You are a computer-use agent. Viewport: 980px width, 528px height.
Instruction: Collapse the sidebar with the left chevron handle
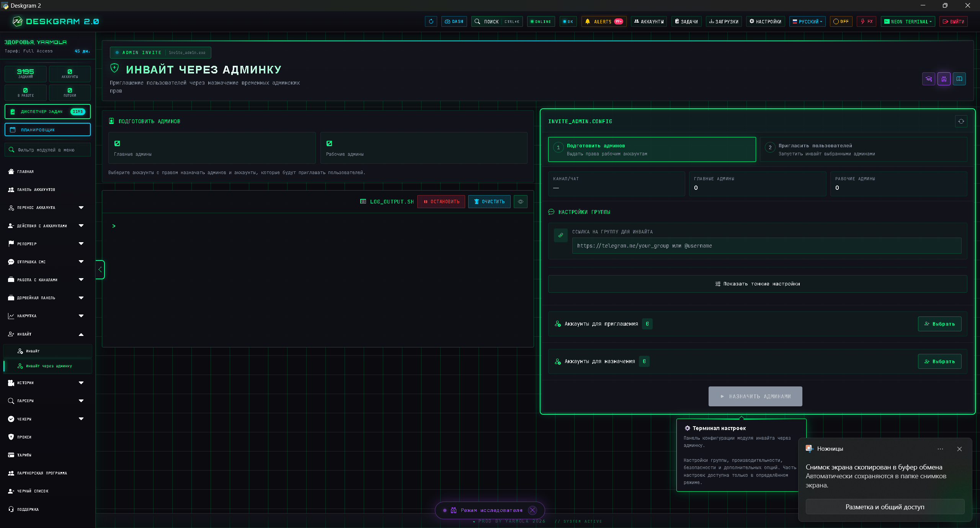[100, 269]
